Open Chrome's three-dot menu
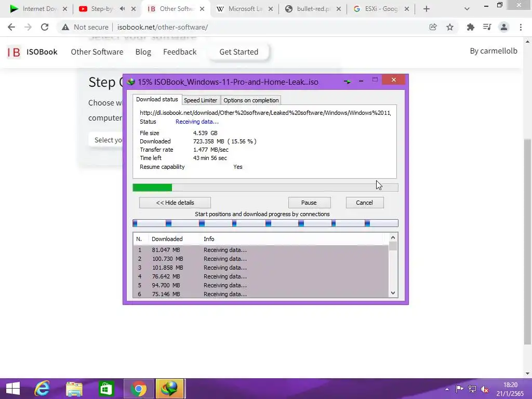The height and width of the screenshot is (399, 532). (x=521, y=27)
